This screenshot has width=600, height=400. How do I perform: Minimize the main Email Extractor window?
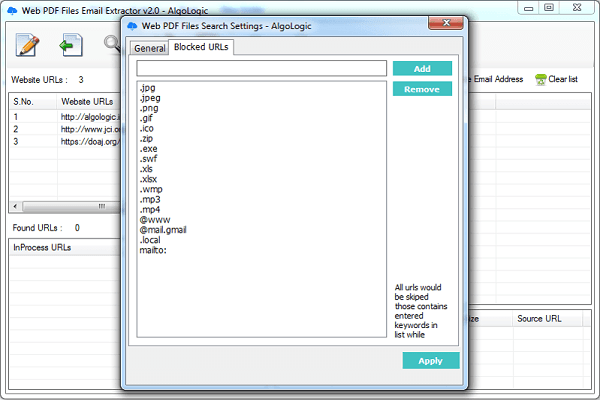coord(528,8)
